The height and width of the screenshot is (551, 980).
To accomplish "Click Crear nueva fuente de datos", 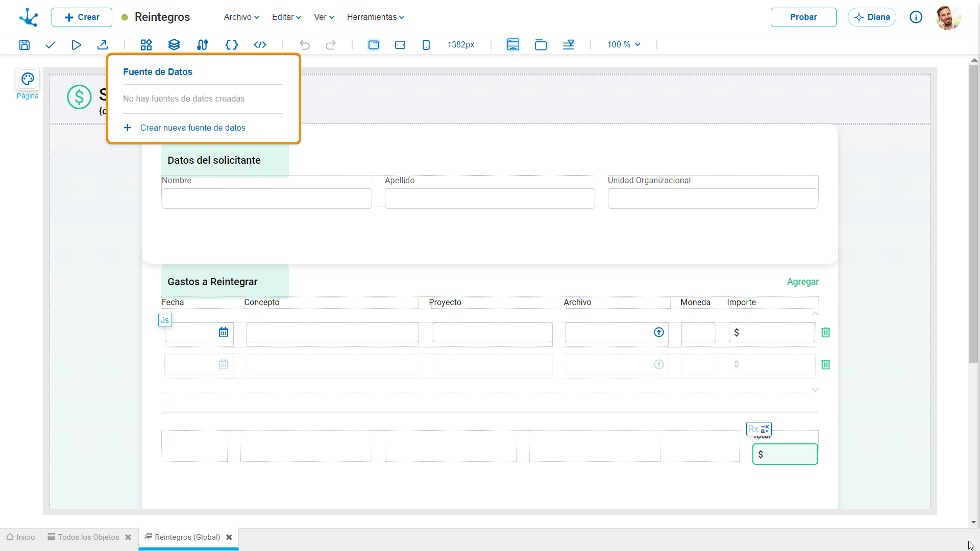I will click(x=184, y=128).
